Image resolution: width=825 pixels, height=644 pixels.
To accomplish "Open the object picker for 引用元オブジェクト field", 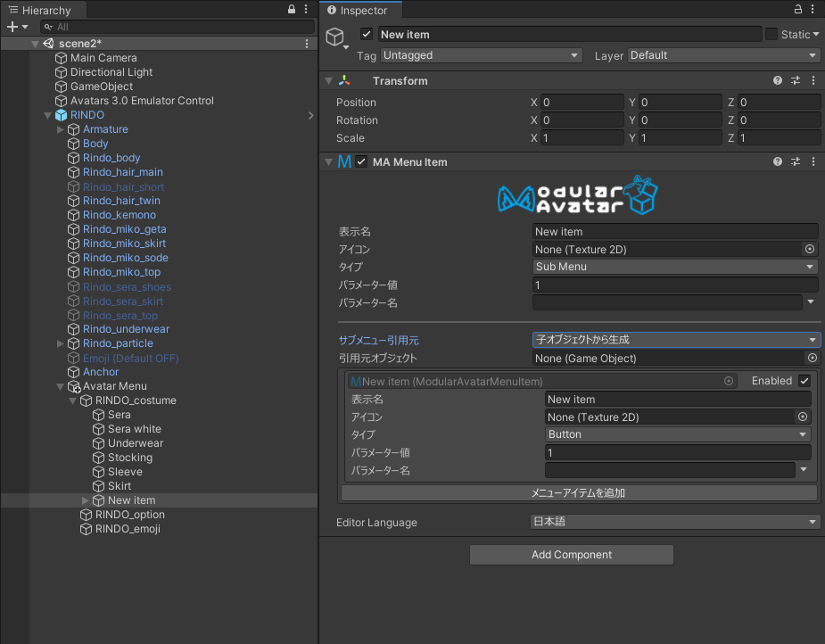I will click(813, 358).
